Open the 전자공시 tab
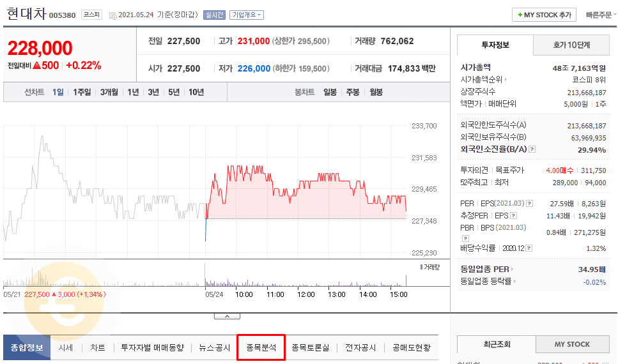 [360, 347]
